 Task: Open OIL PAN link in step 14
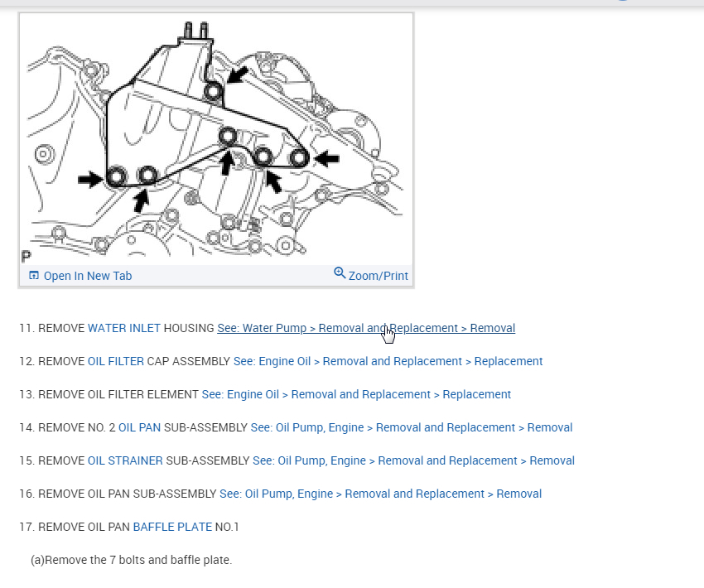click(x=139, y=427)
